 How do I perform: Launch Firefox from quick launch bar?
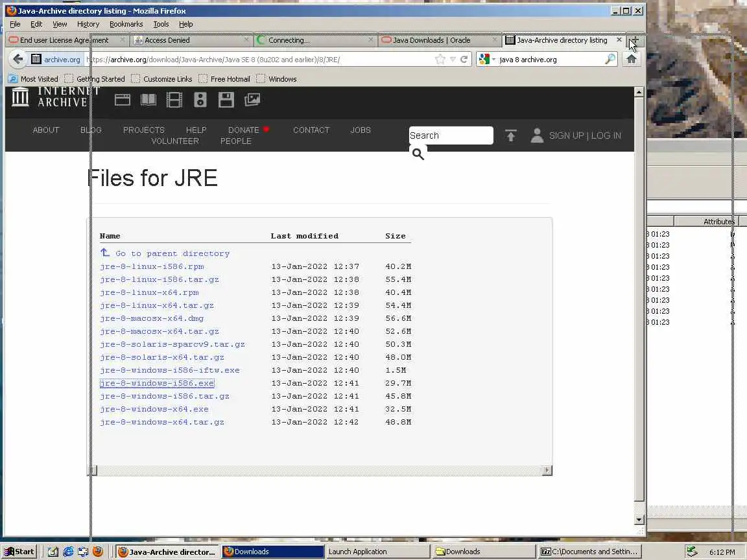tap(98, 552)
